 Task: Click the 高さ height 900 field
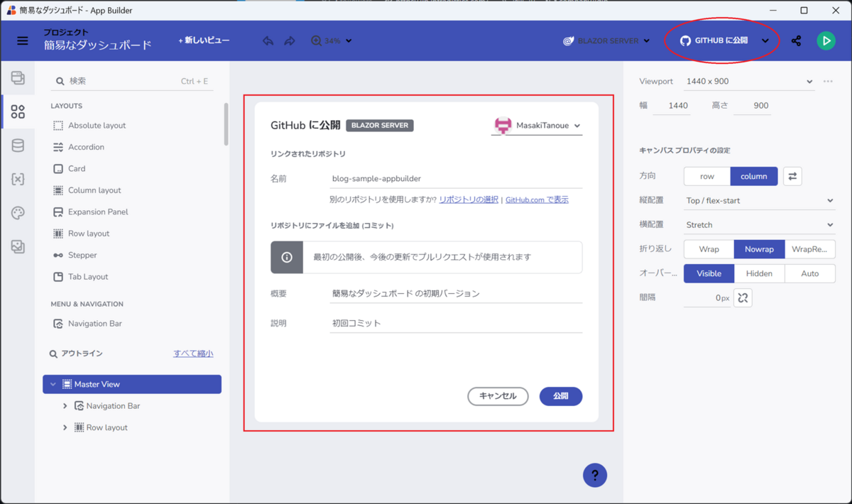(751, 106)
